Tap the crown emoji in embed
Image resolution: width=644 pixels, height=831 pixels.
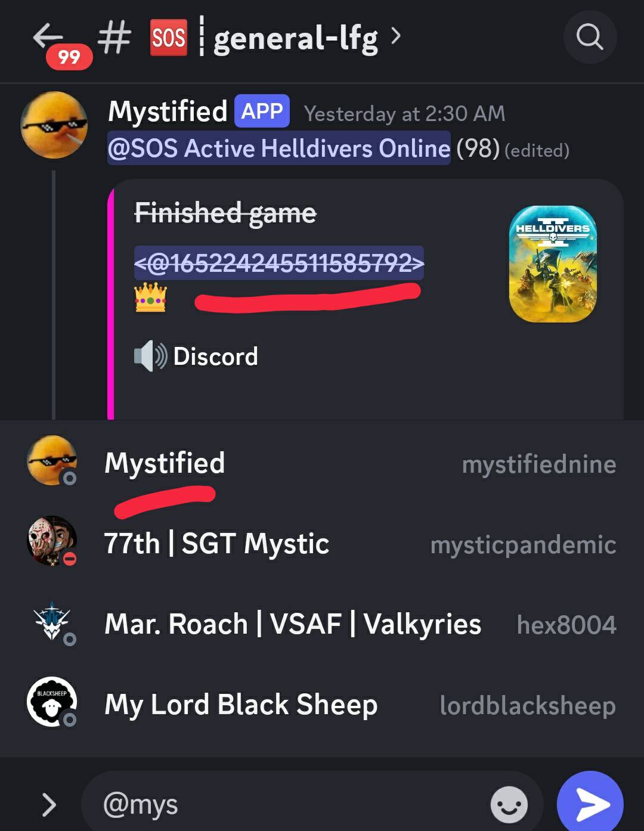pyautogui.click(x=150, y=297)
